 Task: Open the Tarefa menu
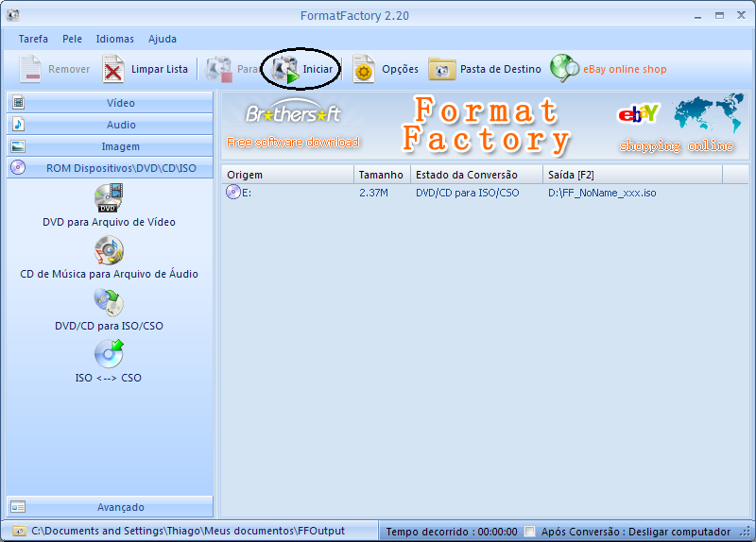(x=33, y=39)
